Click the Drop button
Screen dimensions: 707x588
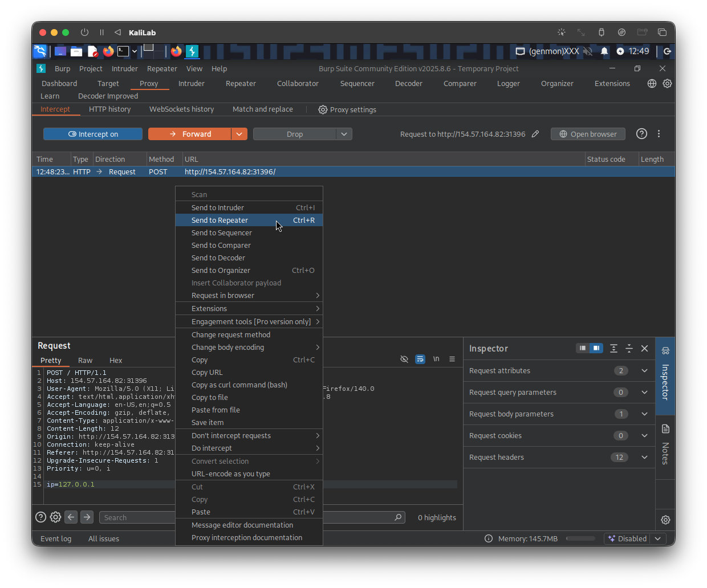[295, 134]
